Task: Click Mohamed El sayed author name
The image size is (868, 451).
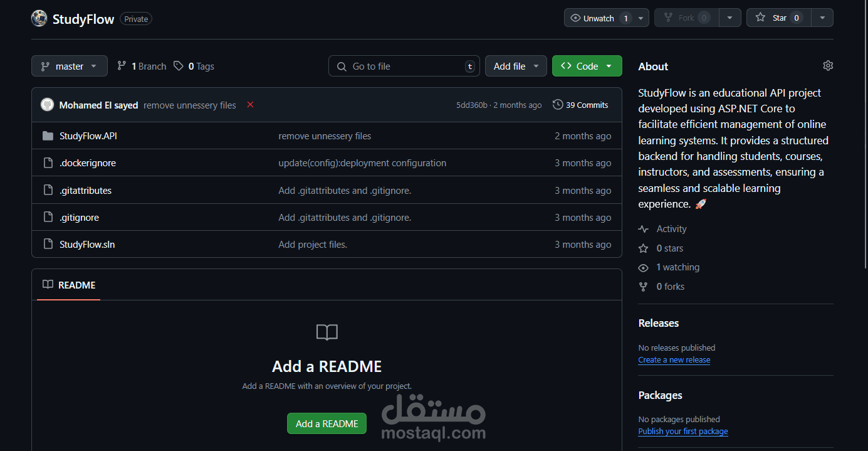Action: [98, 105]
